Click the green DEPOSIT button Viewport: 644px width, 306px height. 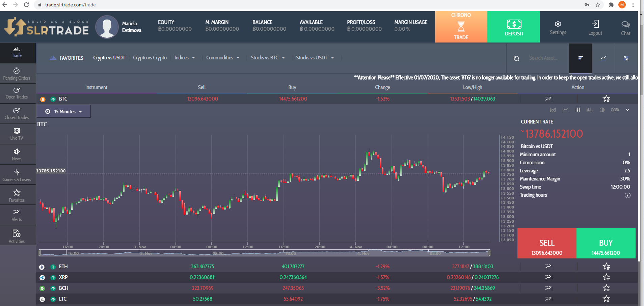click(514, 27)
